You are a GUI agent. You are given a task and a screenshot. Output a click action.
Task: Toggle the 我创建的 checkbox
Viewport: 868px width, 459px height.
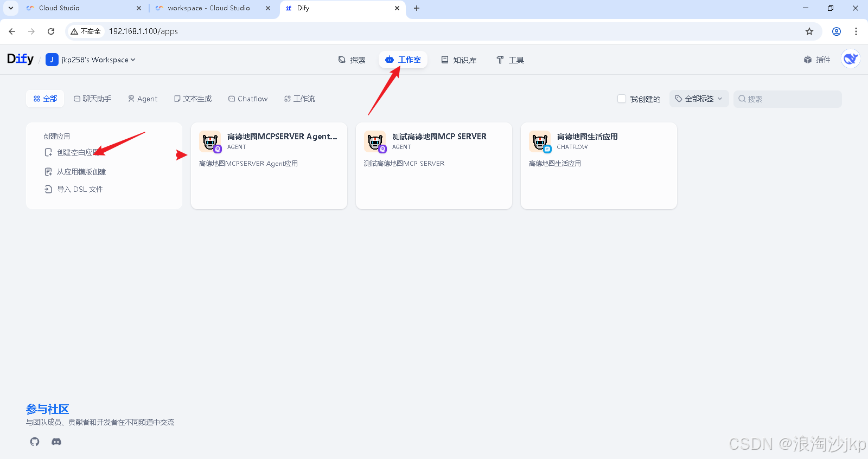[x=622, y=99]
